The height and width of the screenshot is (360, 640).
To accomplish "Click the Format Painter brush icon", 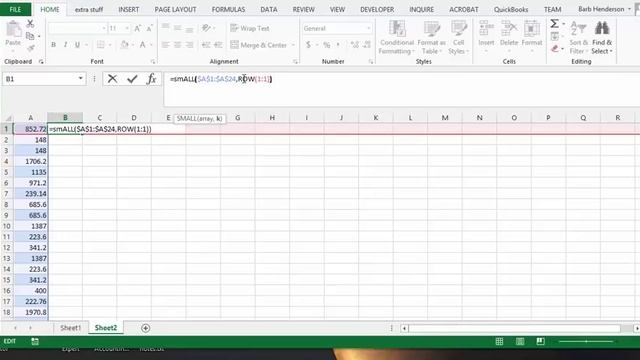I will point(30,49).
